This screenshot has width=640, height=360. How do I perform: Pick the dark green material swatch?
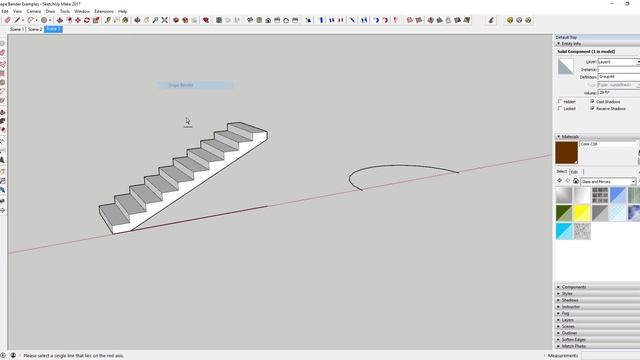click(x=564, y=213)
